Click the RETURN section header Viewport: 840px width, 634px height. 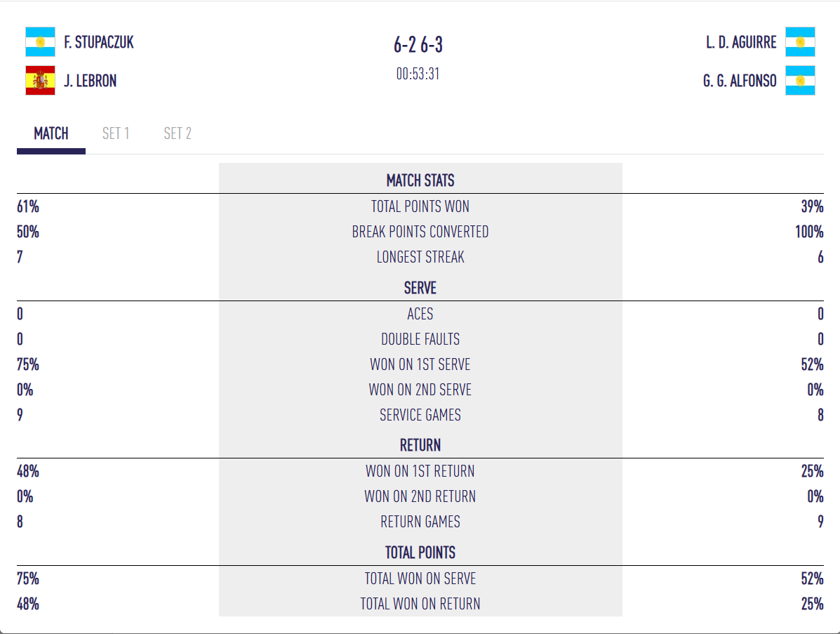[x=420, y=445]
